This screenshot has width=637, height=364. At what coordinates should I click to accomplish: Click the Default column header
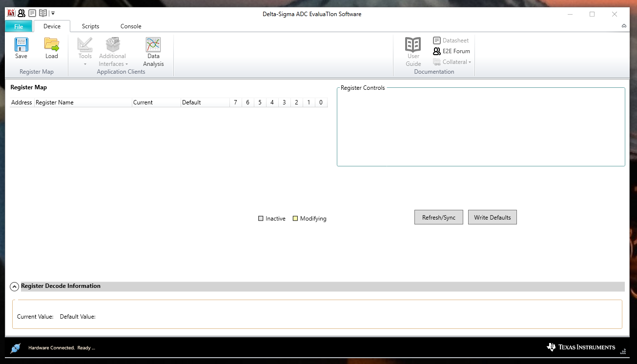[205, 102]
